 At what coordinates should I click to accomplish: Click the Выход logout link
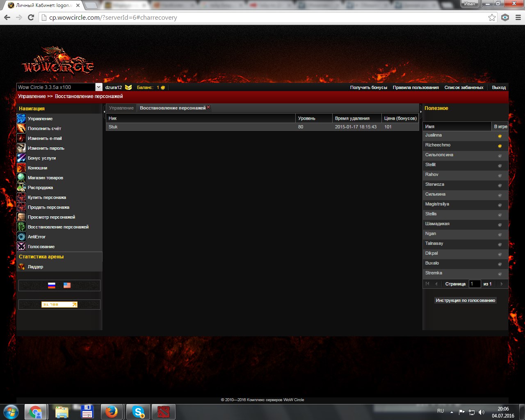tap(499, 87)
